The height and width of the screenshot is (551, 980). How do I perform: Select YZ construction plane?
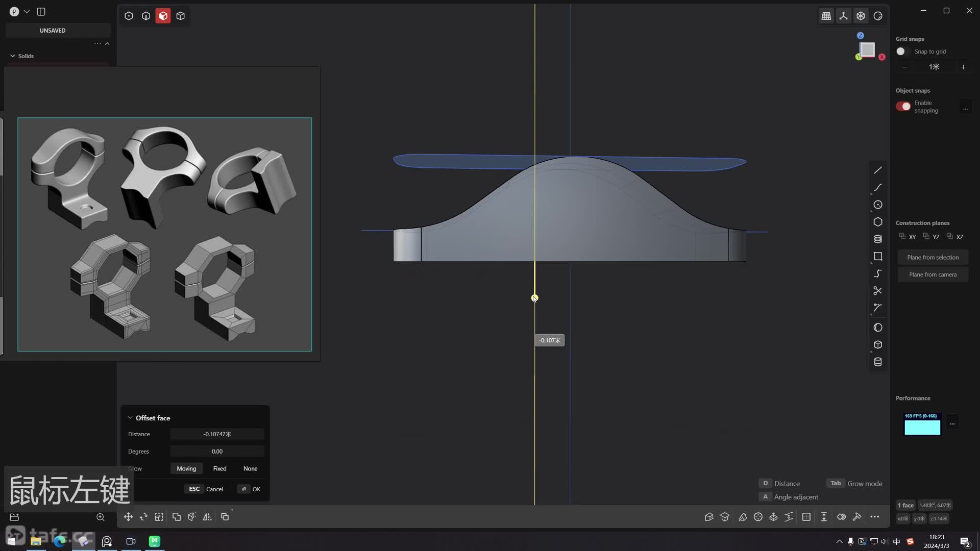[932, 237]
